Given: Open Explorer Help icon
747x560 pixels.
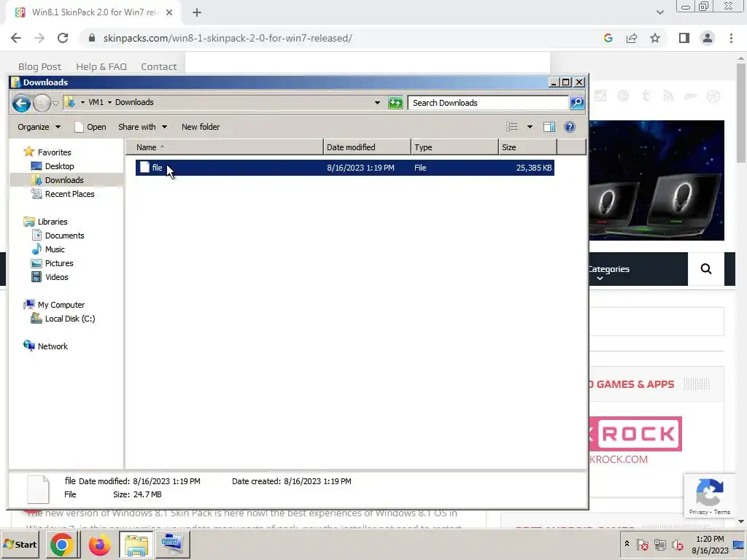Looking at the screenshot, I should (x=570, y=127).
